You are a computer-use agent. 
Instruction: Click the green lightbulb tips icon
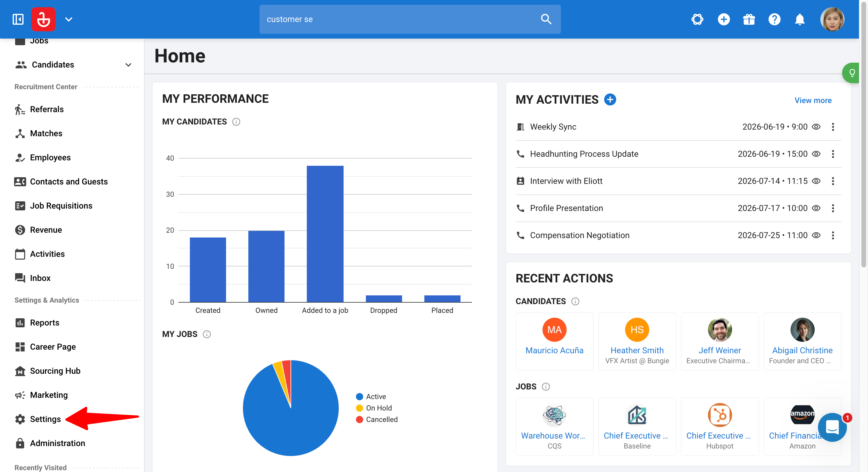(x=851, y=73)
